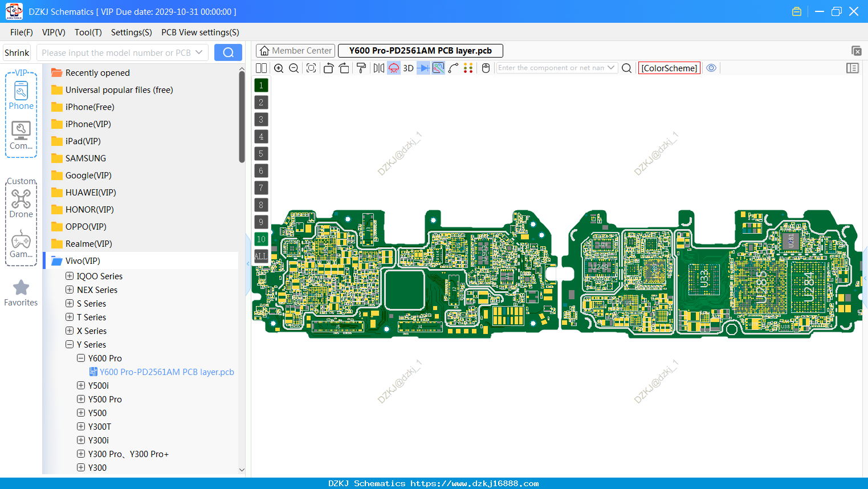This screenshot has height=489, width=868.
Task: Open component name dropdown arrow
Action: click(611, 68)
